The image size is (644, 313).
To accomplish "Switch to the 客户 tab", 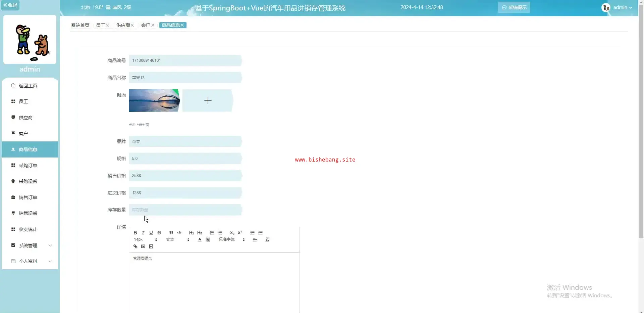I will 146,25.
